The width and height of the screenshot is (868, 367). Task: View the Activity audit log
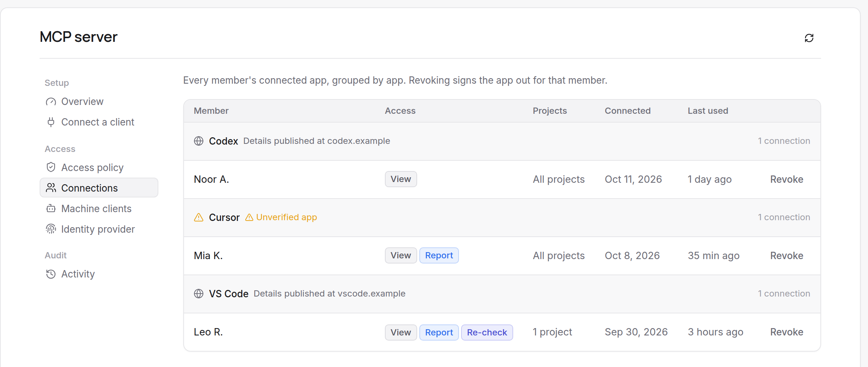[x=99, y=274]
